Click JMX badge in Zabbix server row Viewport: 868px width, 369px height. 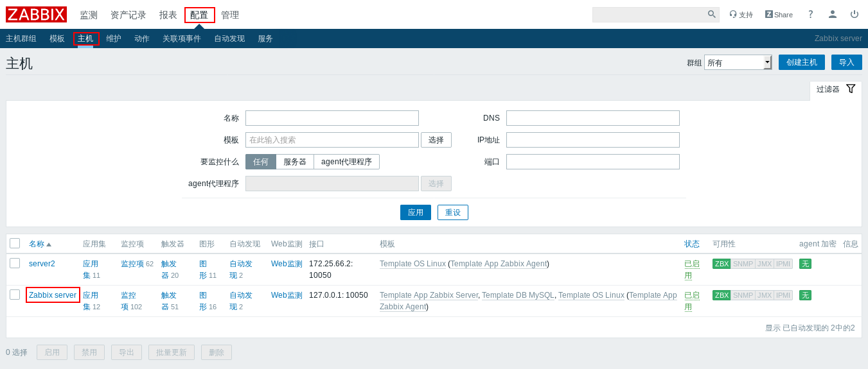click(765, 295)
